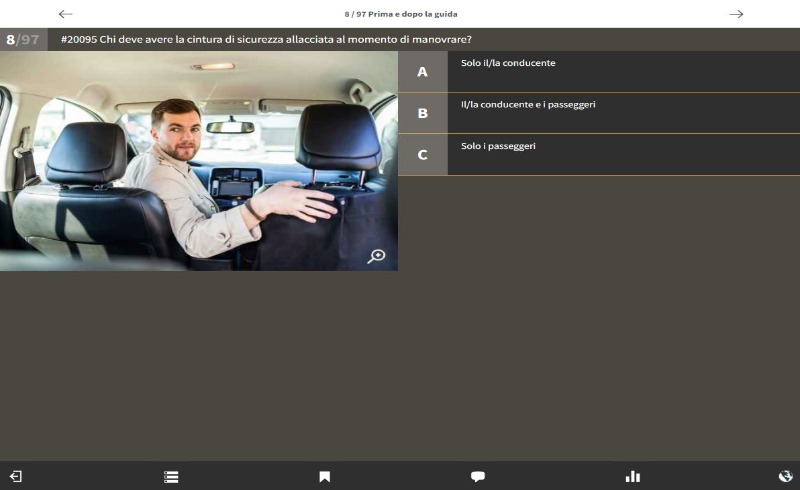
Task: Enlarge the photo using the magnifier icon
Action: 376,256
